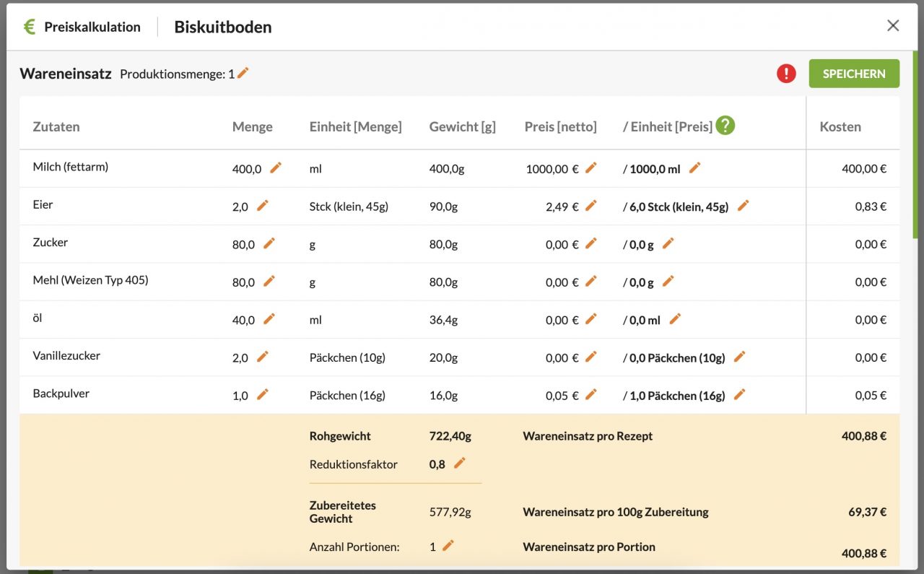The height and width of the screenshot is (574, 924).
Task: Edit Menge pencil for Vanillezucker
Action: [x=263, y=356]
